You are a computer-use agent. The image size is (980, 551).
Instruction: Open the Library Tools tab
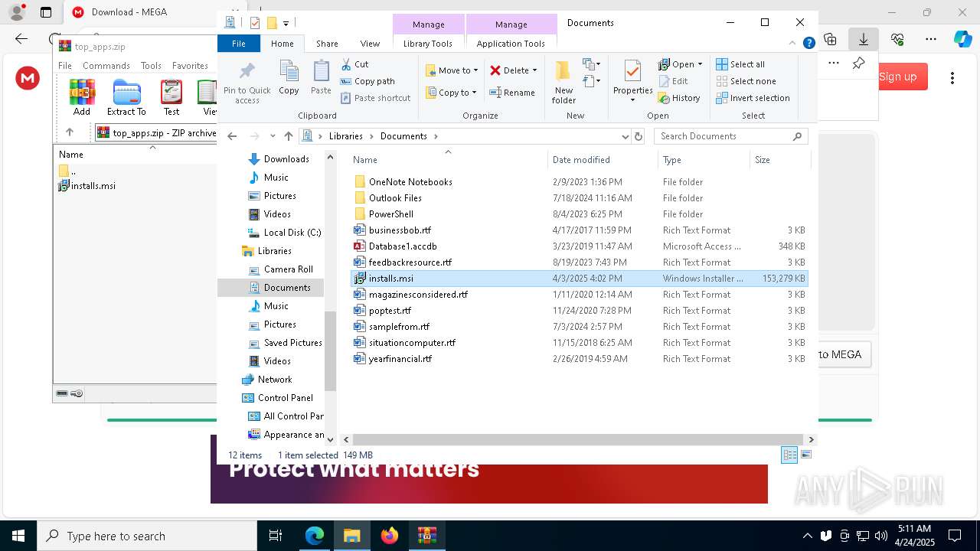click(x=428, y=44)
